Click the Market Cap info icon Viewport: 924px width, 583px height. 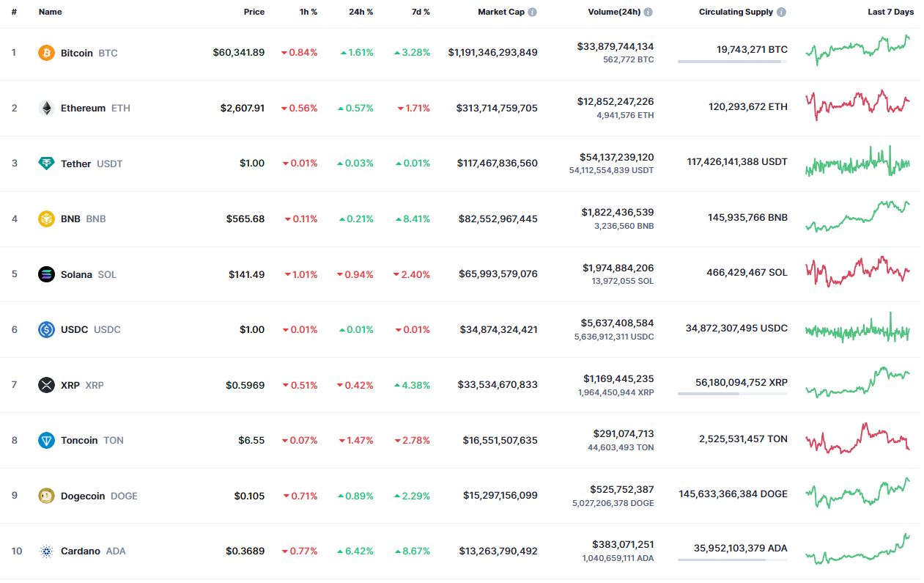pyautogui.click(x=533, y=12)
